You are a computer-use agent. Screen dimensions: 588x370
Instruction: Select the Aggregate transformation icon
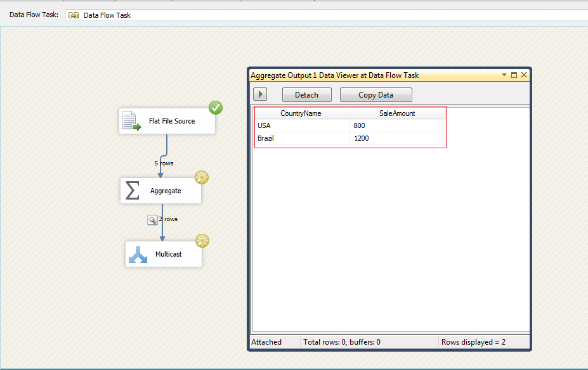pyautogui.click(x=160, y=190)
